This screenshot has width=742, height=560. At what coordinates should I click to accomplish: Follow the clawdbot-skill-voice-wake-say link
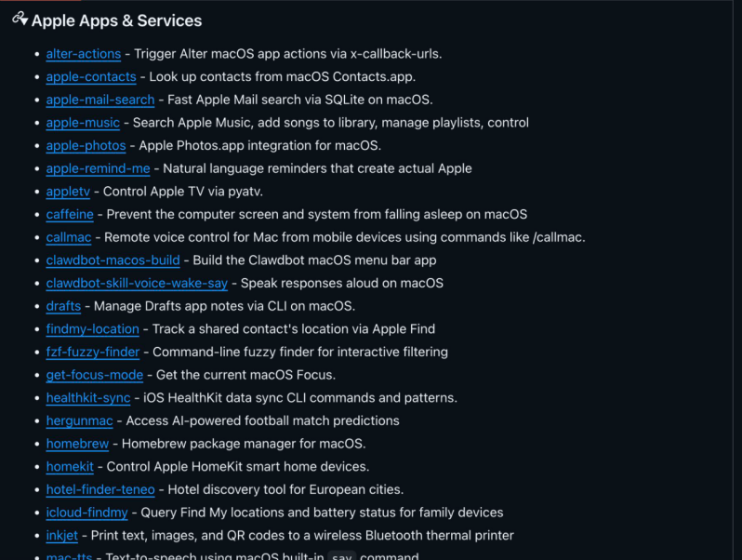138,283
